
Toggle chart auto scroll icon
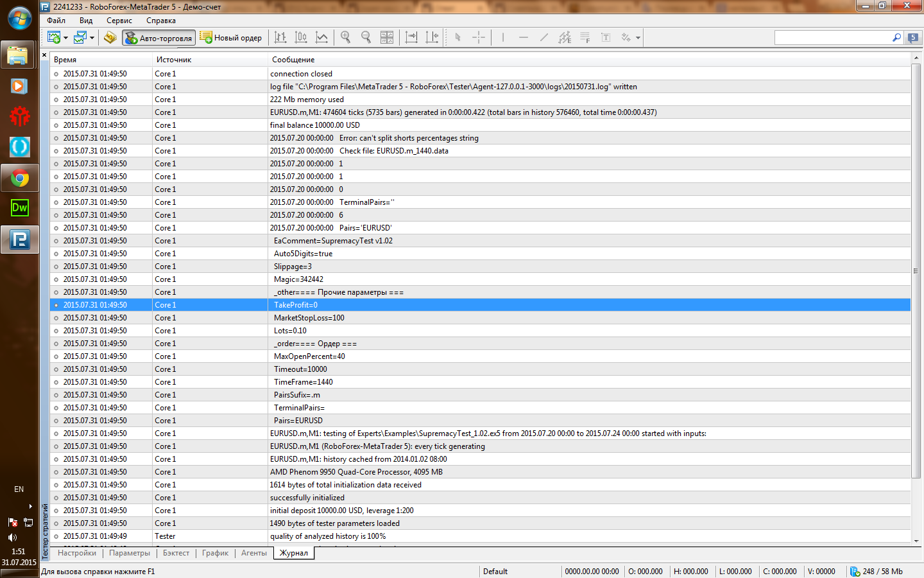[x=411, y=37]
